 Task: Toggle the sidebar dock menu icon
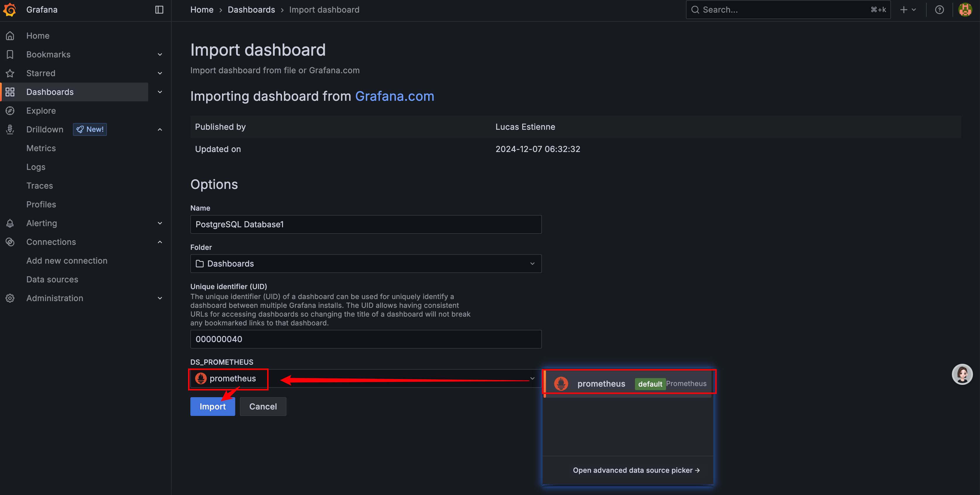pyautogui.click(x=159, y=10)
